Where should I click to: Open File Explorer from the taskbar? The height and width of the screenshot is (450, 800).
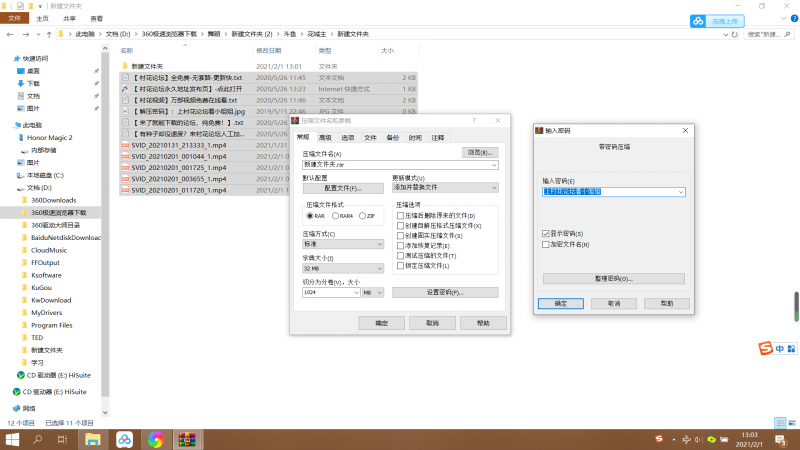click(92, 438)
